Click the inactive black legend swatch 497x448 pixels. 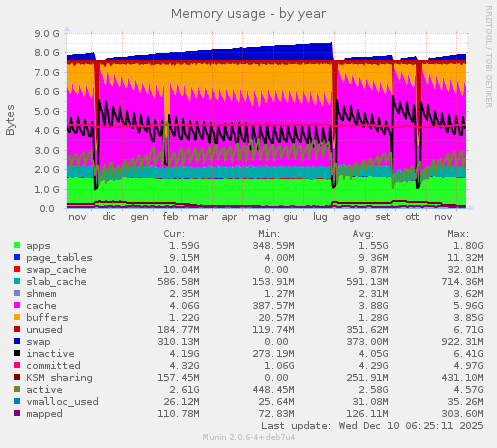pos(17,353)
